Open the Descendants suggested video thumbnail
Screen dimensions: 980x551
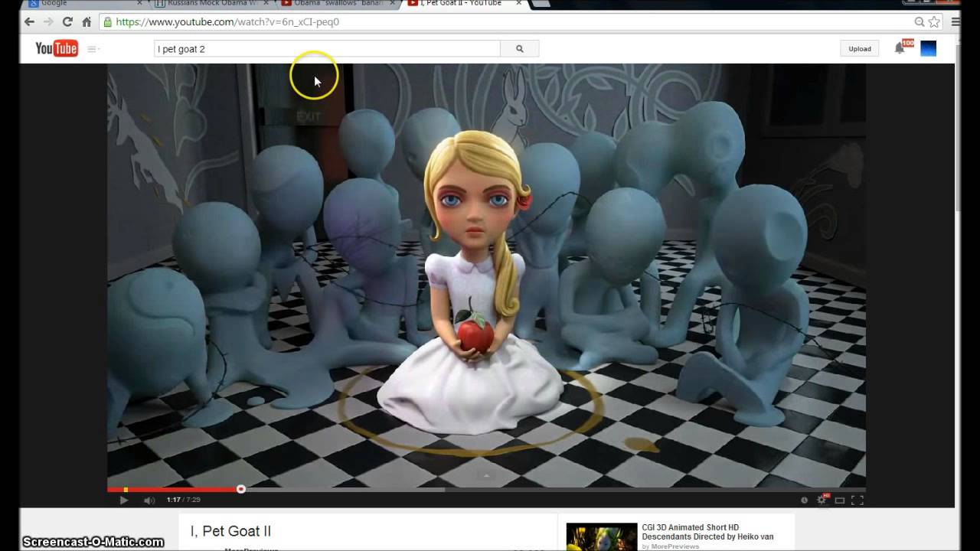point(602,536)
